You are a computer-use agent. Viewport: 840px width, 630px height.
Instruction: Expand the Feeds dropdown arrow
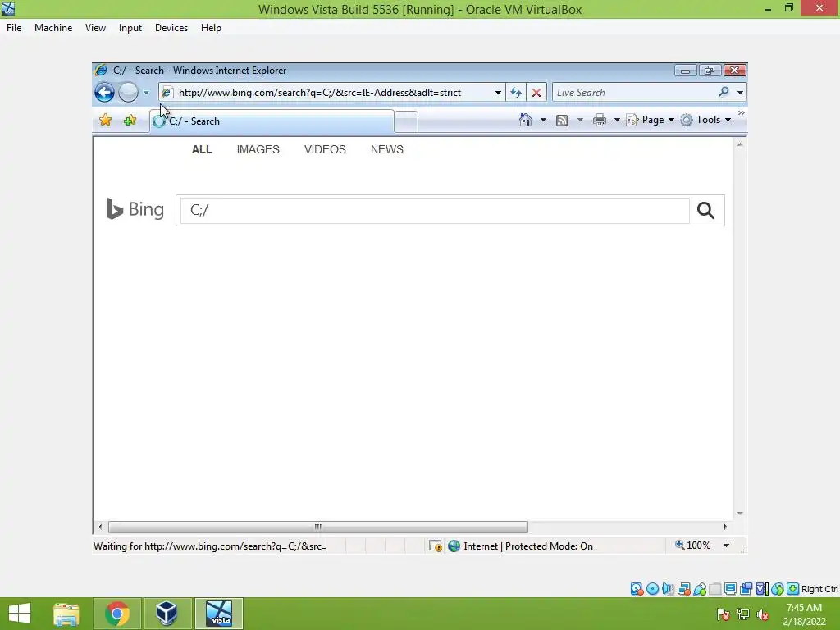tap(580, 120)
